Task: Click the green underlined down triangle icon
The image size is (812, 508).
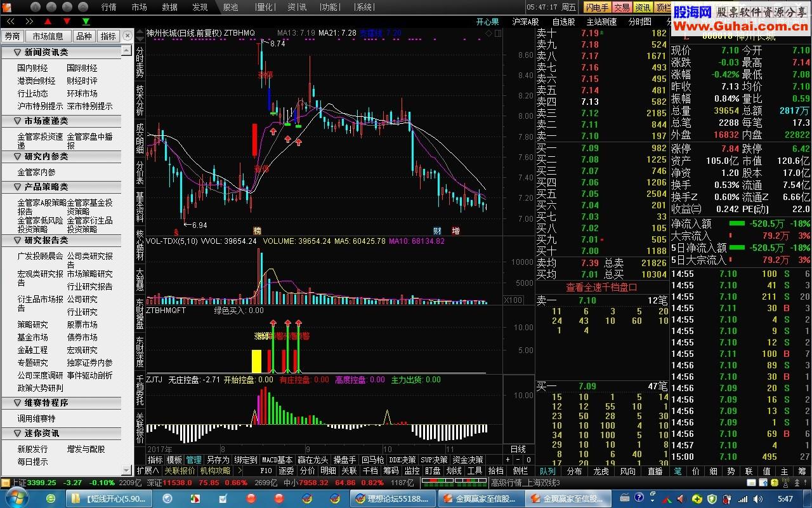Action: pyautogui.click(x=86, y=22)
